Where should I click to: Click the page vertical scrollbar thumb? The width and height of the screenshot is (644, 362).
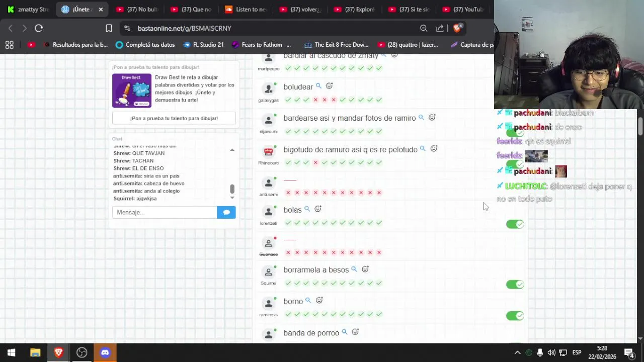coord(640,126)
